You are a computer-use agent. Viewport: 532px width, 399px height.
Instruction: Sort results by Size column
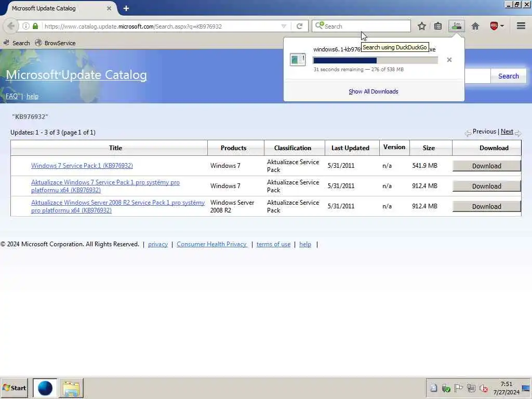point(429,148)
